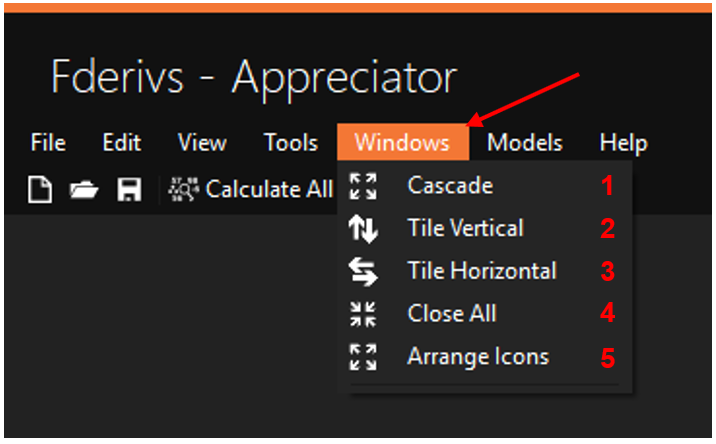The image size is (716, 444).
Task: Open the View menu
Action: click(202, 143)
